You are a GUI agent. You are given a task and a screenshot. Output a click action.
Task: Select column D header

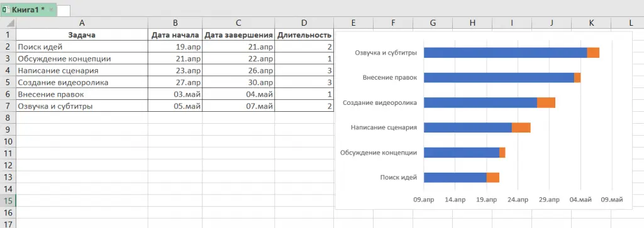click(x=304, y=23)
